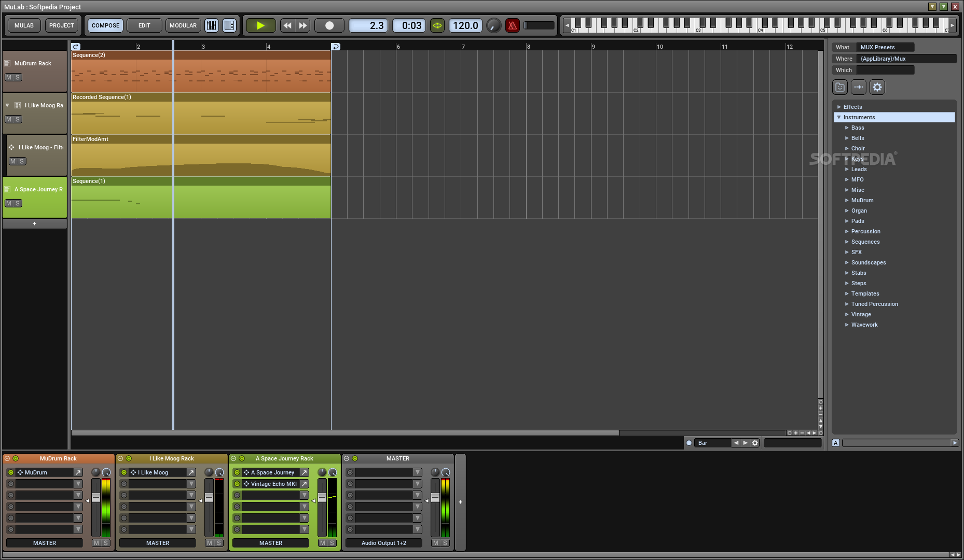
Task: Click the previous arrow beside Bar
Action: tap(736, 443)
